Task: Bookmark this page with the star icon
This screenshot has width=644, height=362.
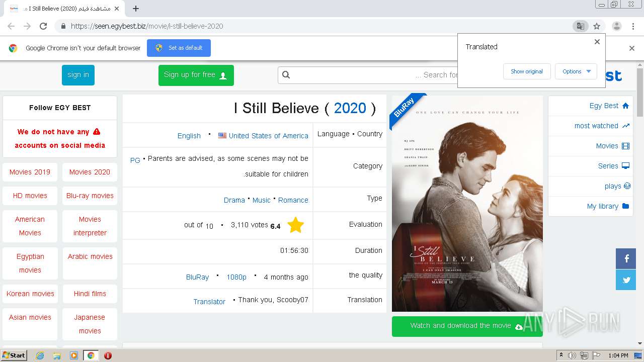Action: (597, 26)
